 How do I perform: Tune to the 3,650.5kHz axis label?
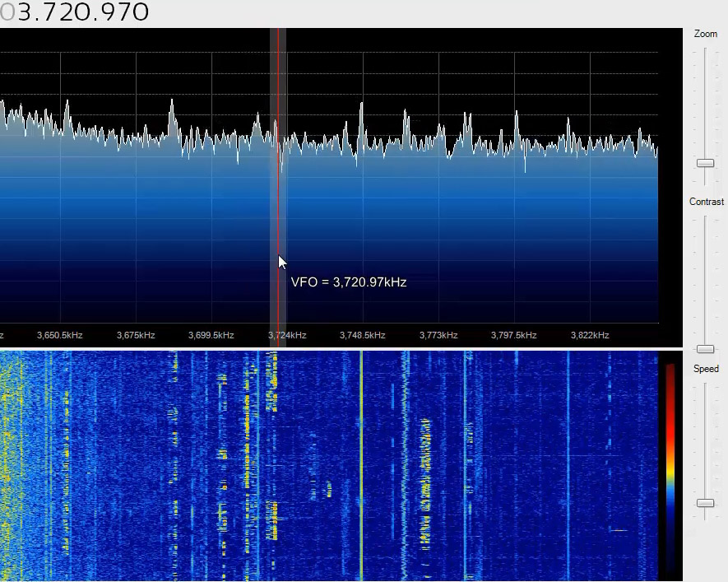click(x=60, y=335)
